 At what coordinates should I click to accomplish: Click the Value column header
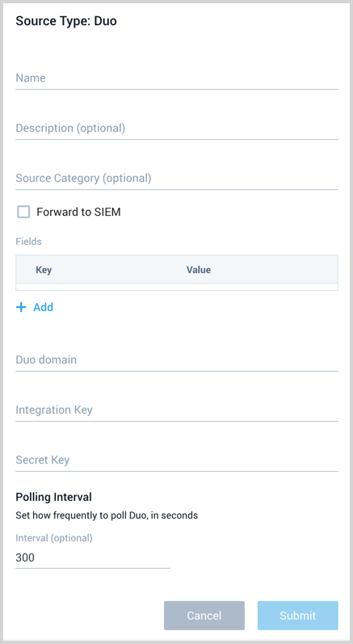[x=199, y=270]
